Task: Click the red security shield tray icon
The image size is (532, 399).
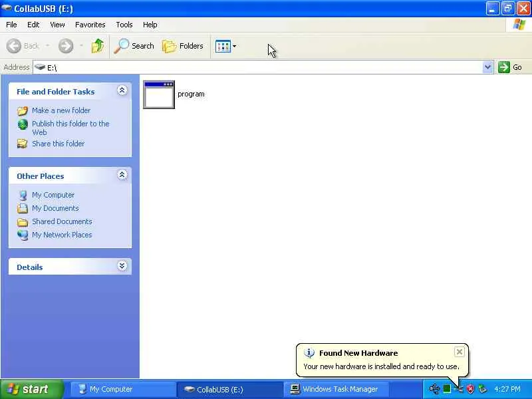Action: click(470, 389)
